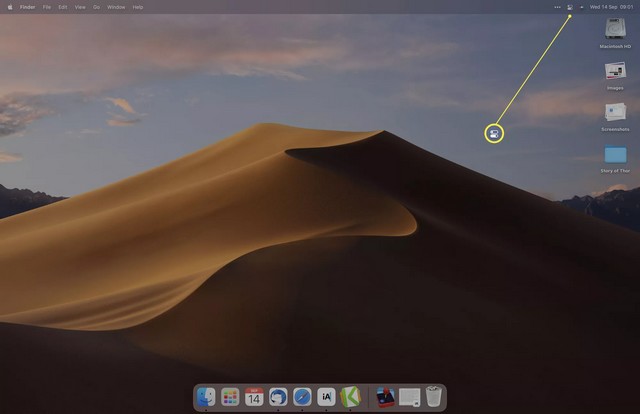Click the three-dots menu bar item
Image resolution: width=640 pixels, height=414 pixels.
[557, 7]
